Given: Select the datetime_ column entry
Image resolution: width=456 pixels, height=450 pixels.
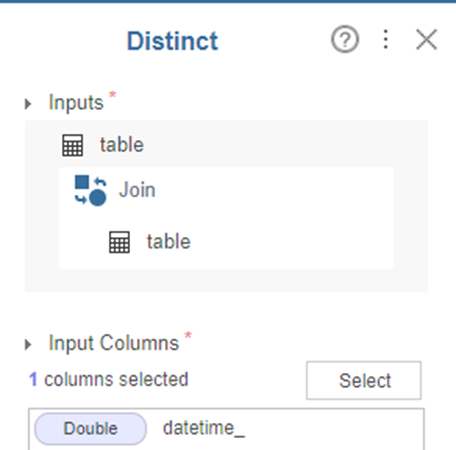Looking at the screenshot, I should [x=204, y=428].
